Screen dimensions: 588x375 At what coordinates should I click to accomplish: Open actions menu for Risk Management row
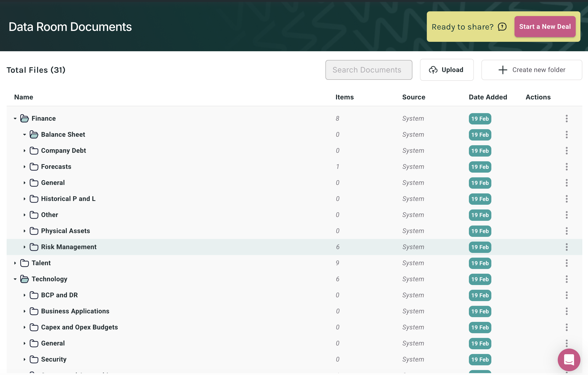[566, 247]
